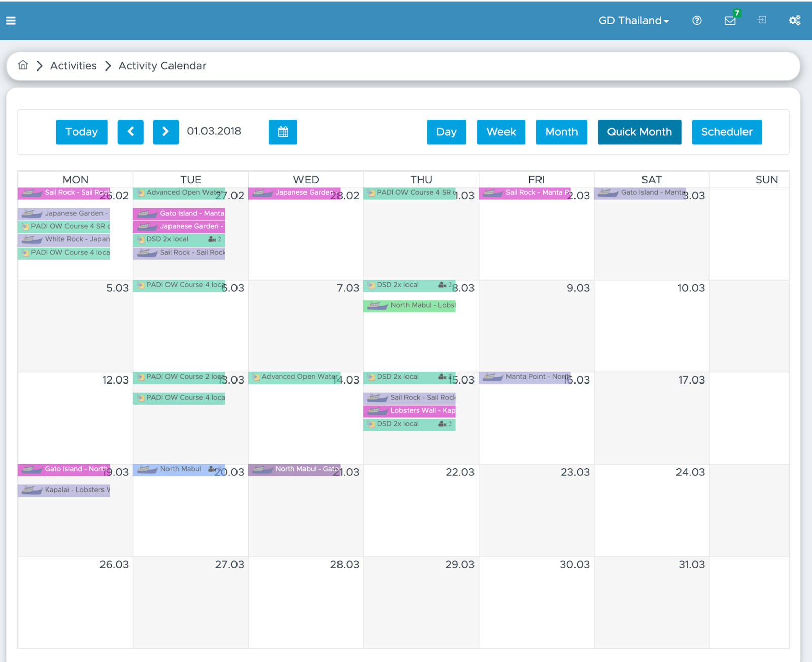812x662 pixels.
Task: Click the Today button
Action: point(82,132)
